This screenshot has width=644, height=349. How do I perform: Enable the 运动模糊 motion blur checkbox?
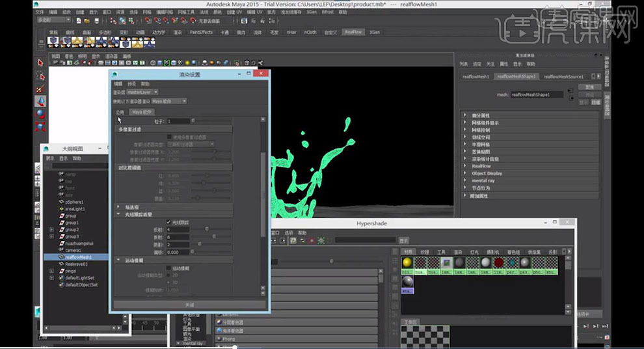[x=168, y=268]
